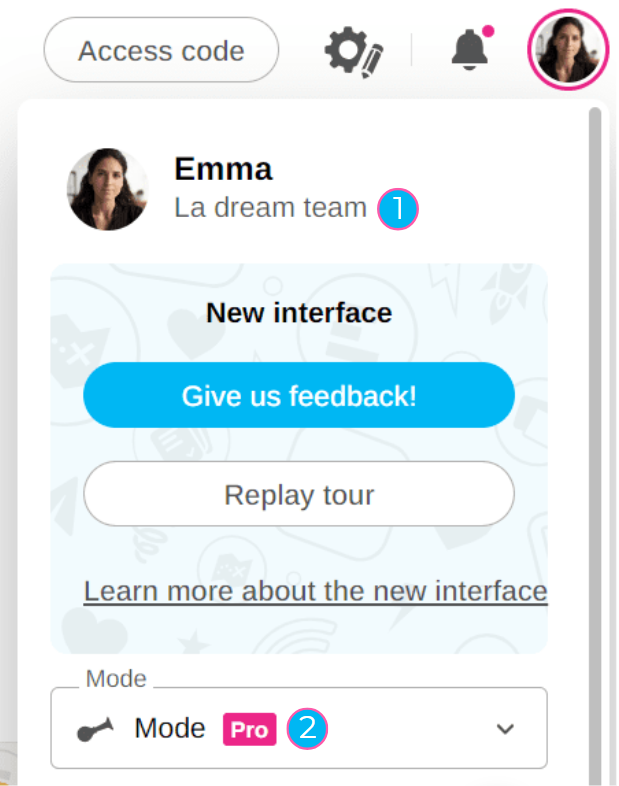The image size is (619, 786).
Task: Open Learn more about the new interface link
Action: click(315, 591)
